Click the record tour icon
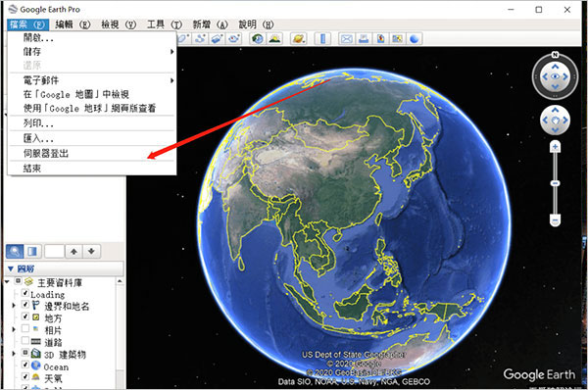588x390 pixels. 234,38
